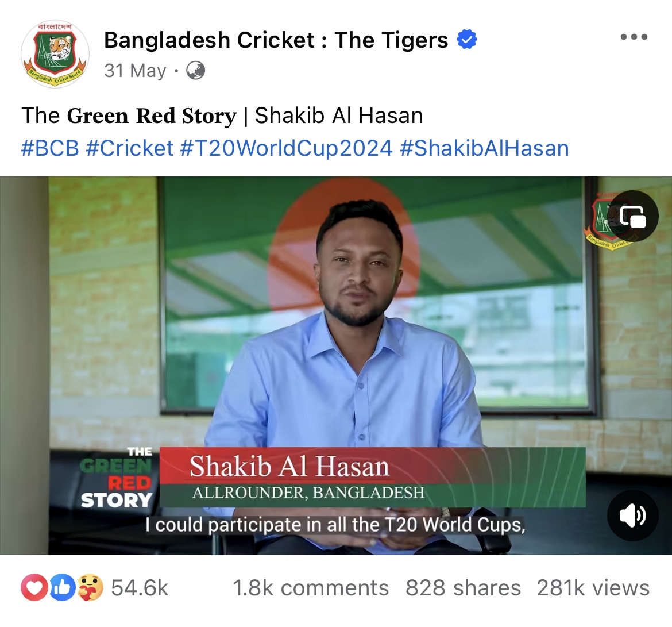Screen dimensions: 672x627
Task: View the 1.8k comments
Action: pyautogui.click(x=311, y=588)
